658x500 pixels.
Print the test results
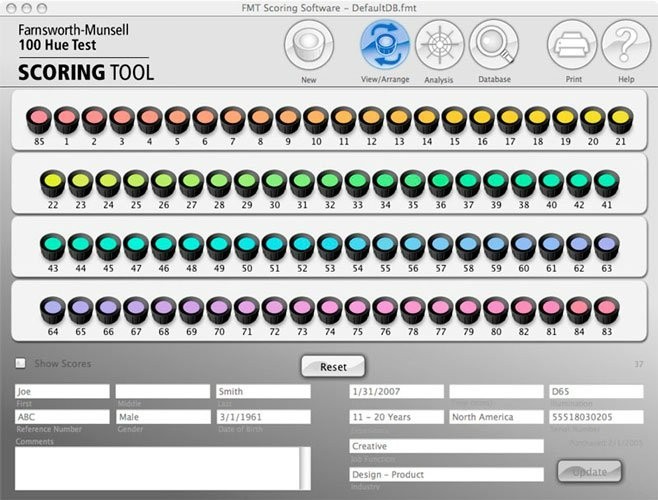(572, 45)
